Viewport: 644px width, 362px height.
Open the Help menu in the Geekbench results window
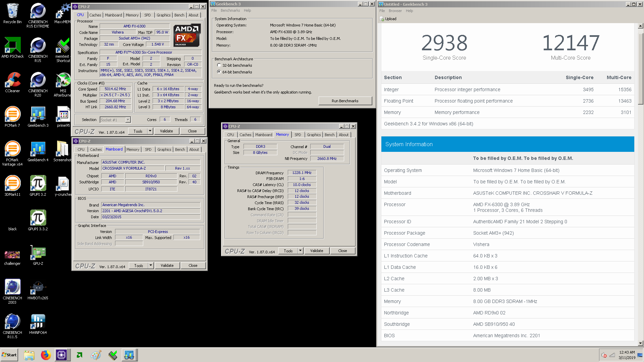pyautogui.click(x=409, y=11)
